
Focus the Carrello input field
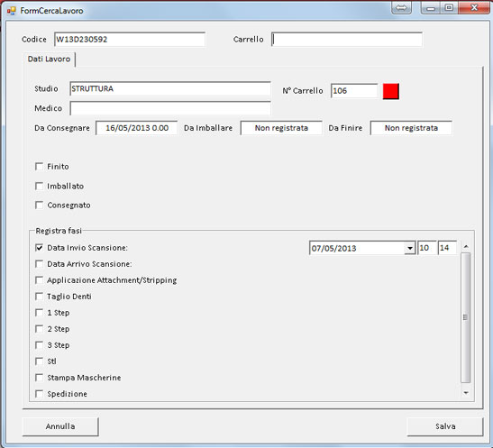pyautogui.click(x=347, y=40)
